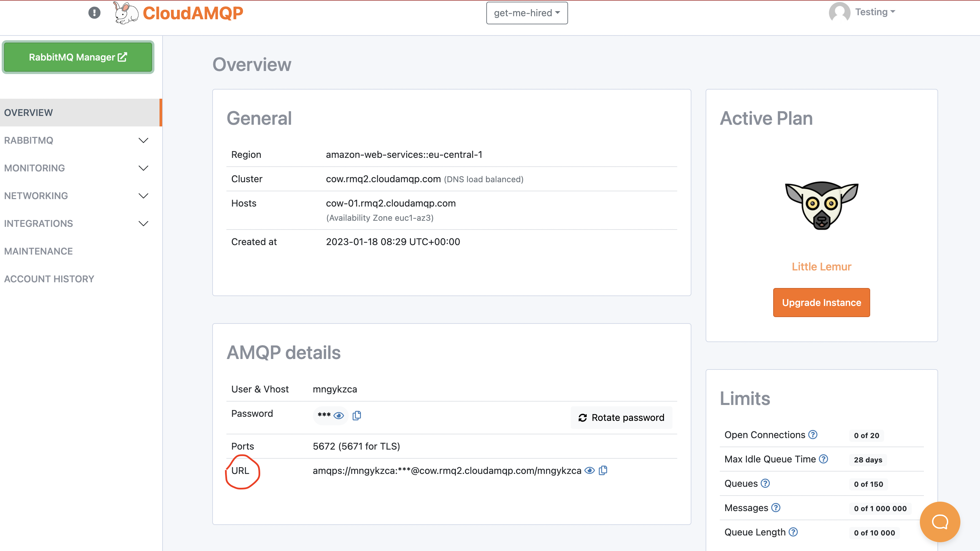This screenshot has height=551, width=980.
Task: Click the 0 of 150 queues badge
Action: click(868, 484)
